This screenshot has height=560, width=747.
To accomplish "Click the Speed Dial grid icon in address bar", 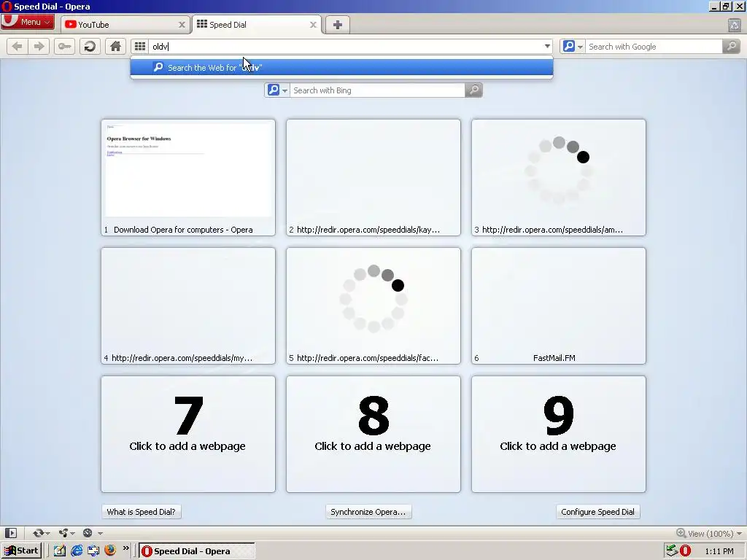I will click(139, 46).
